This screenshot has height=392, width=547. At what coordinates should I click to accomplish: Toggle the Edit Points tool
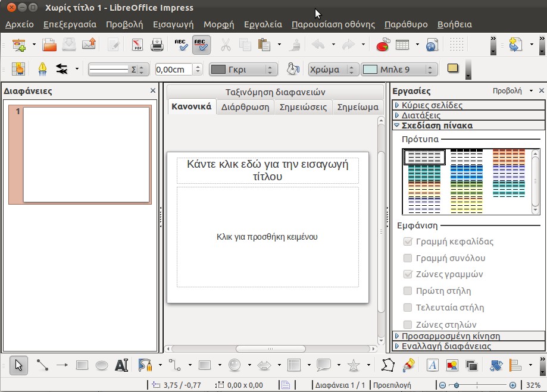pyautogui.click(x=387, y=365)
